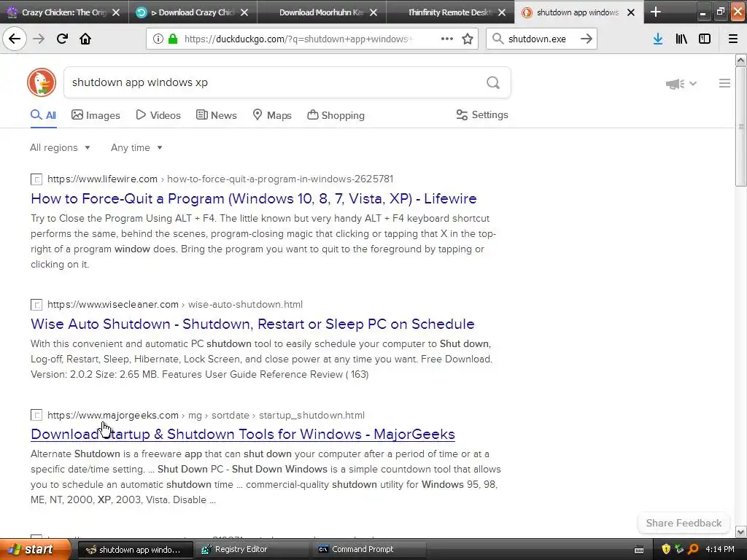Click the browser forward arrow
This screenshot has height=560, width=747.
click(x=39, y=39)
